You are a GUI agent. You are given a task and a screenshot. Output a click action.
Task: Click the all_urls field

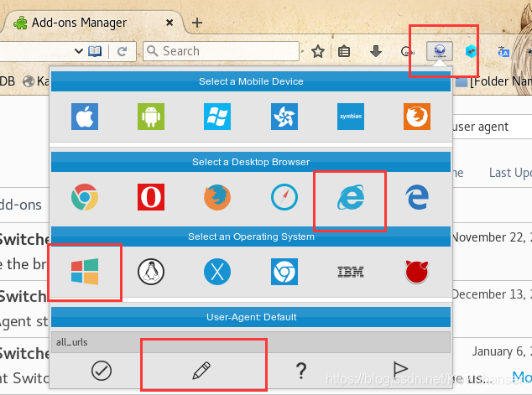[x=251, y=342]
